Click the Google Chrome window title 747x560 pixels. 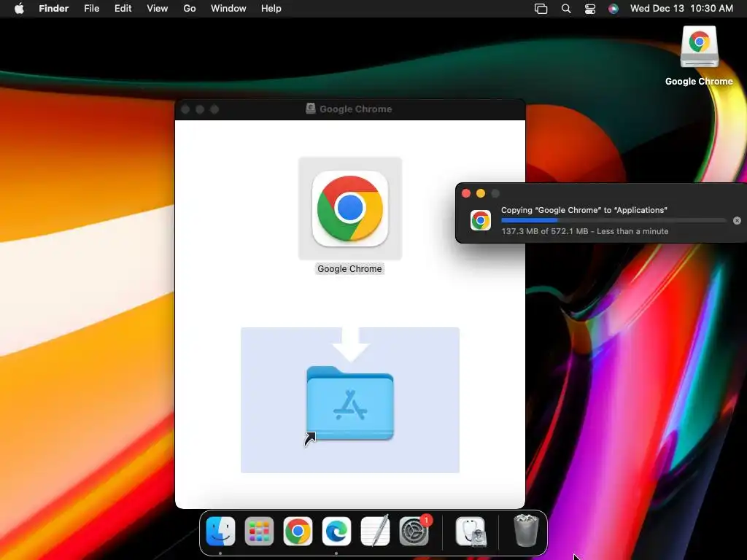click(x=355, y=109)
